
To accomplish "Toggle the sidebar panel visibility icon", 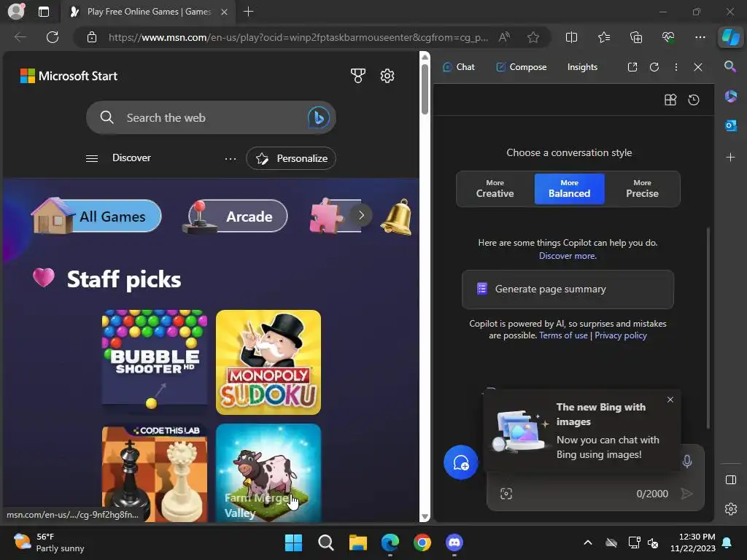I will 730,480.
